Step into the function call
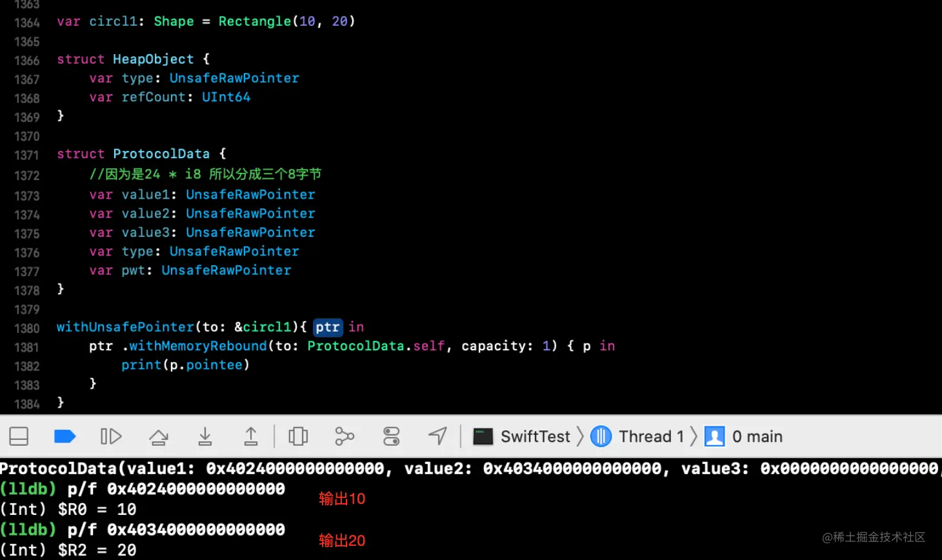 [x=205, y=437]
